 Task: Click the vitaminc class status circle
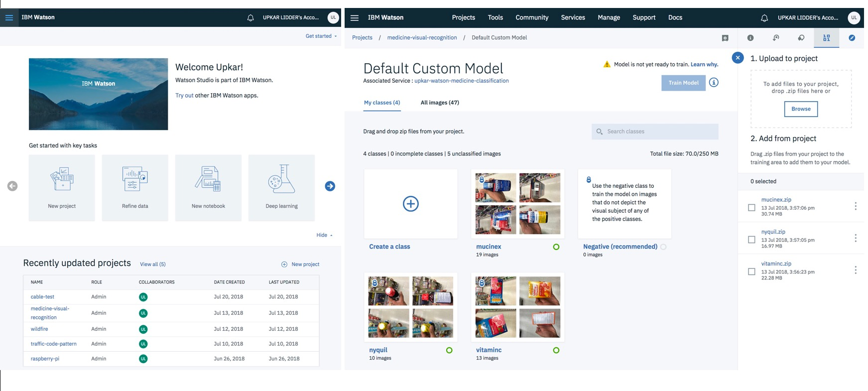pyautogui.click(x=556, y=350)
